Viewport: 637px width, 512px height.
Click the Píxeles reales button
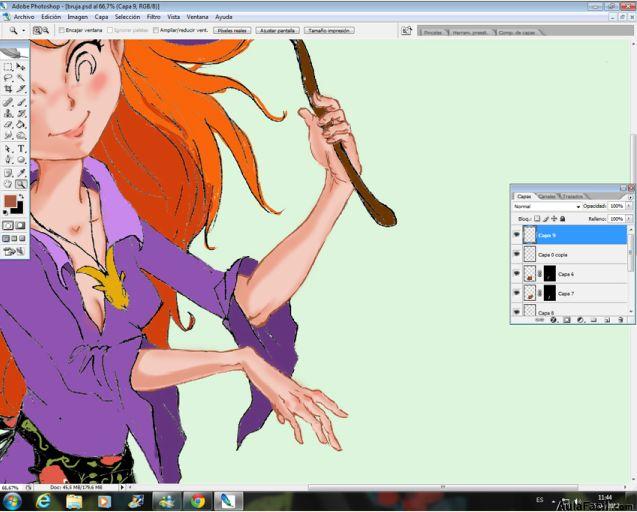pos(232,30)
